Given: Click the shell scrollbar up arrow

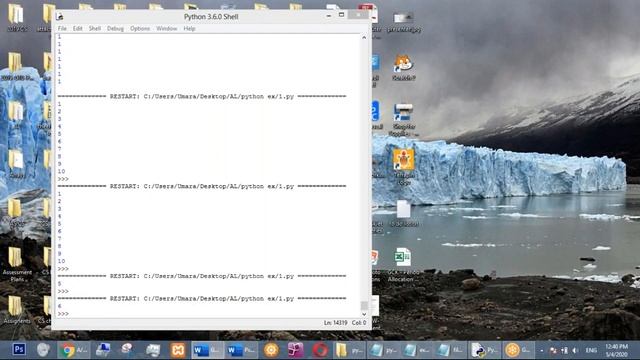Looking at the screenshot, I should pyautogui.click(x=364, y=38).
